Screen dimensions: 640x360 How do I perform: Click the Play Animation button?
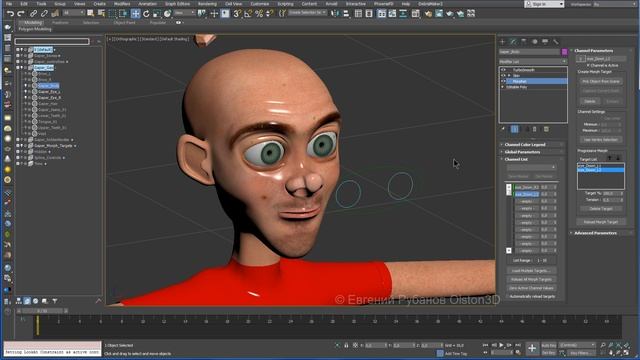[502, 345]
